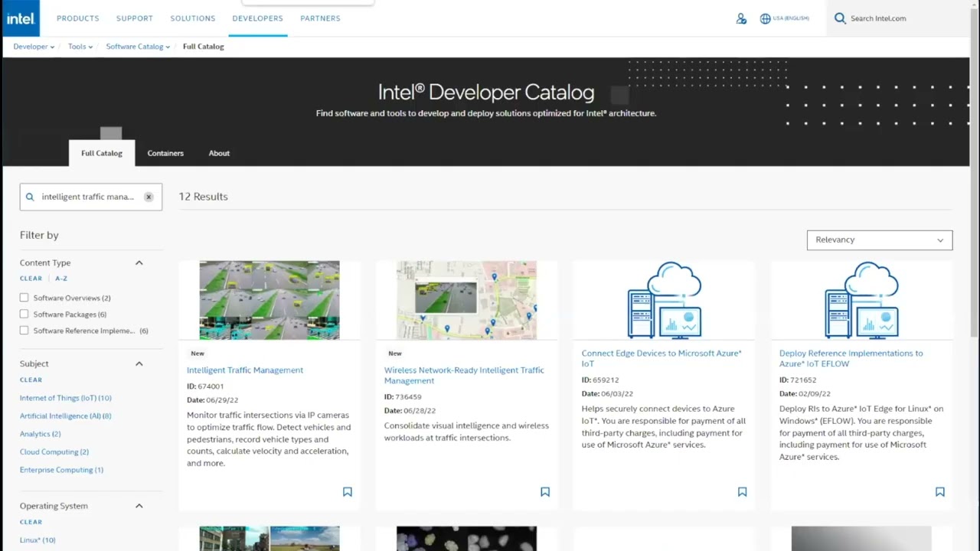
Task: Click the 12 Results count text
Action: [204, 197]
